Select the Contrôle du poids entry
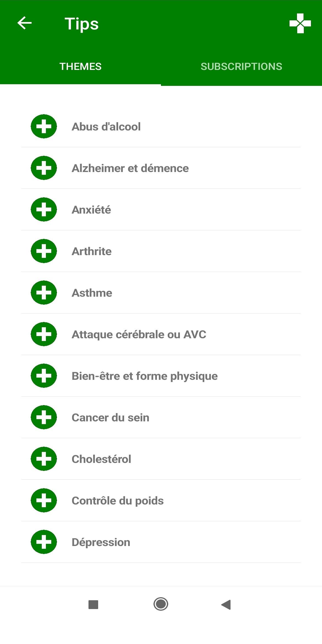This screenshot has height=644, width=322. tap(118, 501)
